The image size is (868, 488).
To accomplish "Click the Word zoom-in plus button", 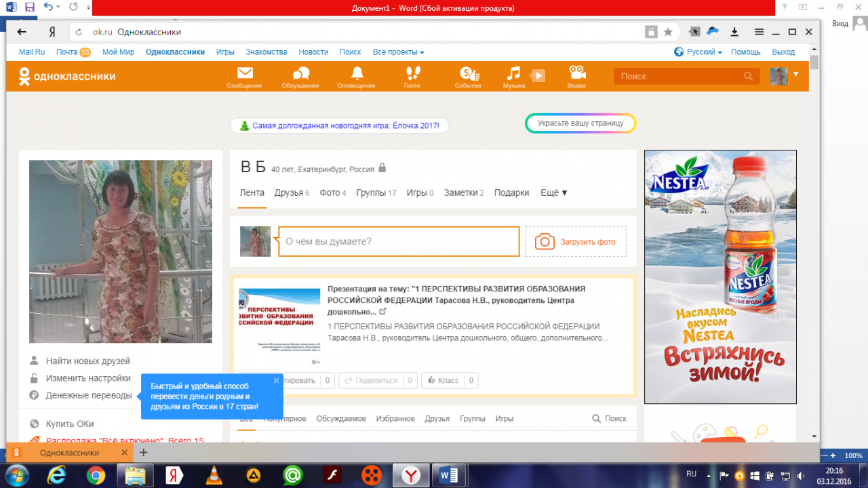I will coord(833,455).
